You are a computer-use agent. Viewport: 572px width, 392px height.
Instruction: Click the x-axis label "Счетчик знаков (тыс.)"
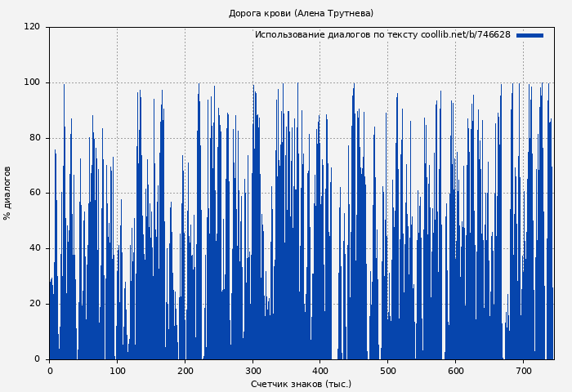(x=301, y=384)
